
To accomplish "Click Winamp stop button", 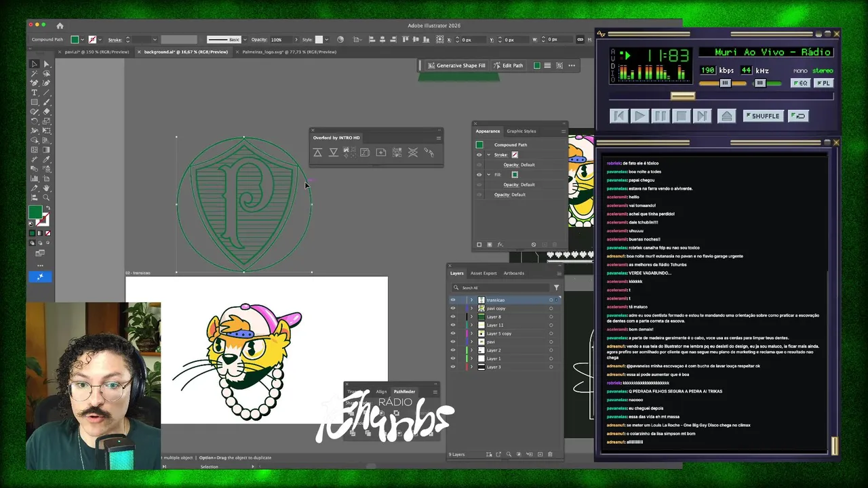I will (681, 116).
